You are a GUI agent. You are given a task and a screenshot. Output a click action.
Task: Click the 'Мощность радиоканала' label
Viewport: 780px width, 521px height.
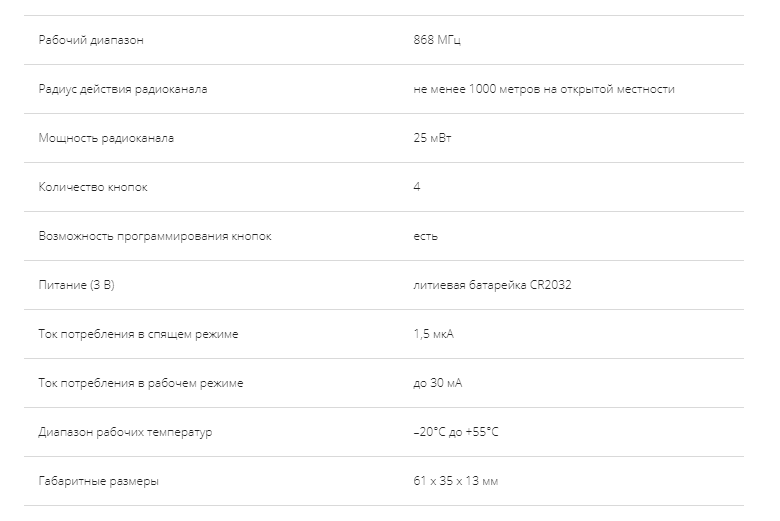106,139
